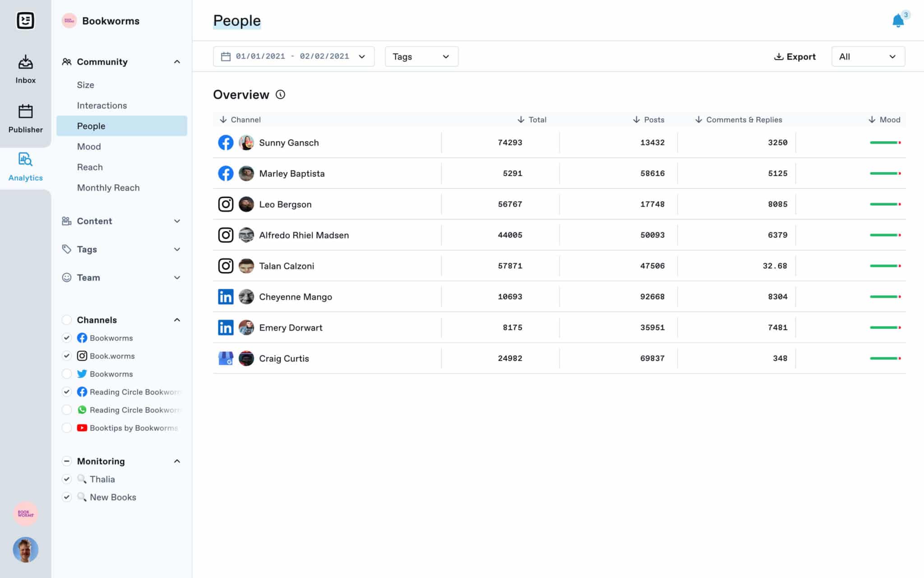The width and height of the screenshot is (924, 578).
Task: Sort by Mood column
Action: [x=884, y=120]
